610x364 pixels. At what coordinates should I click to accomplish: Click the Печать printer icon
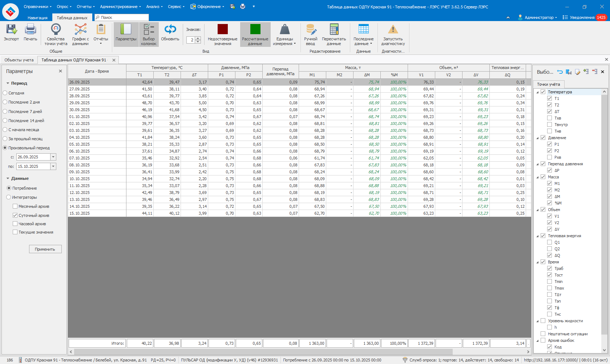[31, 29]
